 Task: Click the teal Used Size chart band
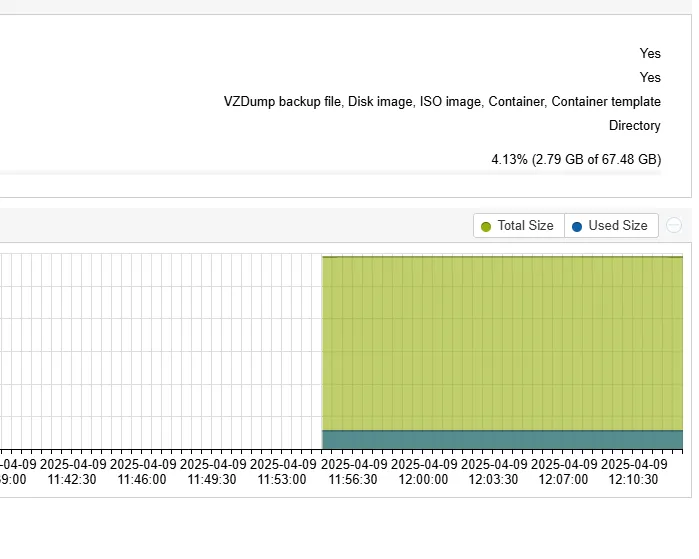(502, 439)
